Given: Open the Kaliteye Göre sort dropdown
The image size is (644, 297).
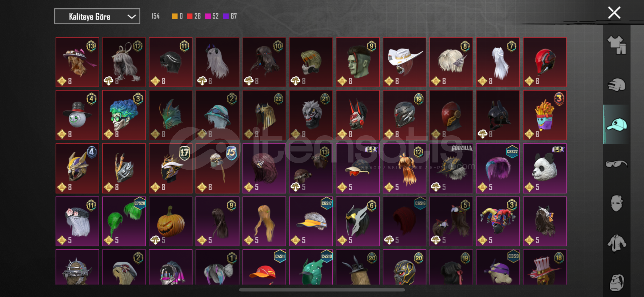Looking at the screenshot, I should 97,16.
